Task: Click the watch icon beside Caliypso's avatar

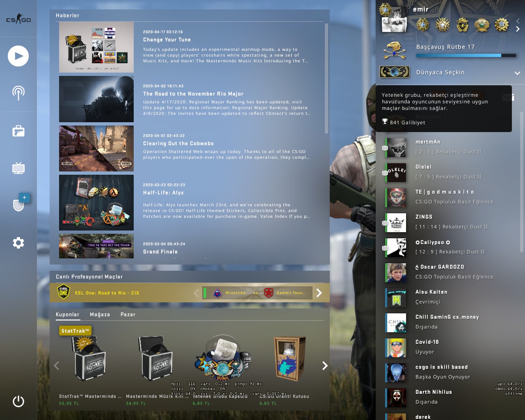Action: 385,248
